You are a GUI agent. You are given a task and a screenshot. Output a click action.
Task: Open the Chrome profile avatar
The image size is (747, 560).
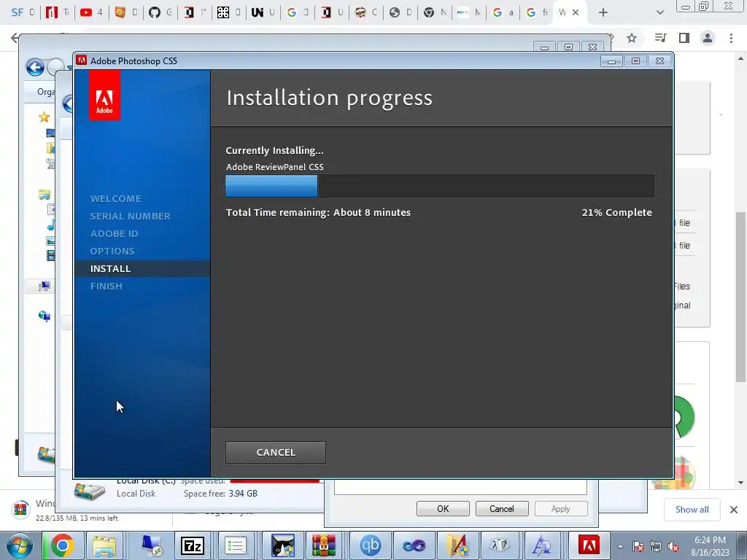(x=708, y=38)
